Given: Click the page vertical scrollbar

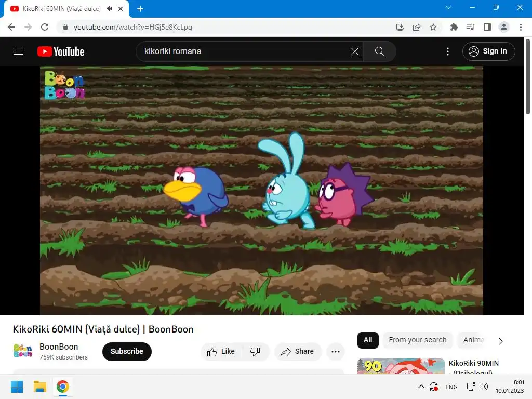Looking at the screenshot, I should click(x=528, y=77).
